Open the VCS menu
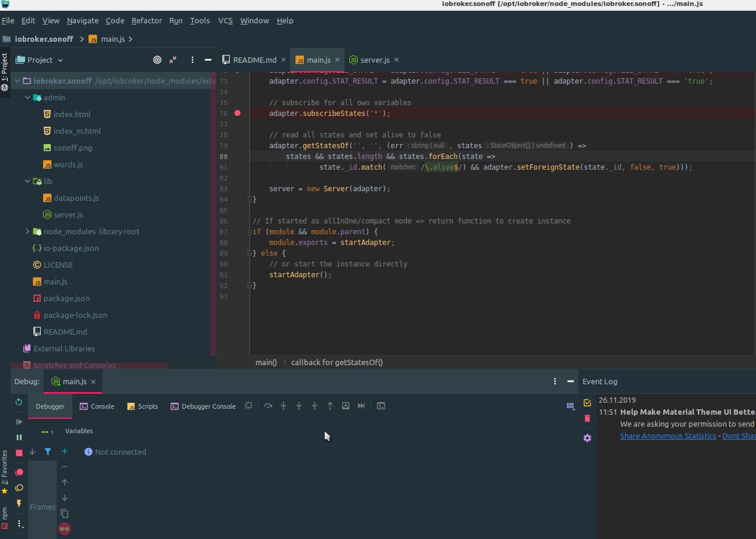 point(225,20)
